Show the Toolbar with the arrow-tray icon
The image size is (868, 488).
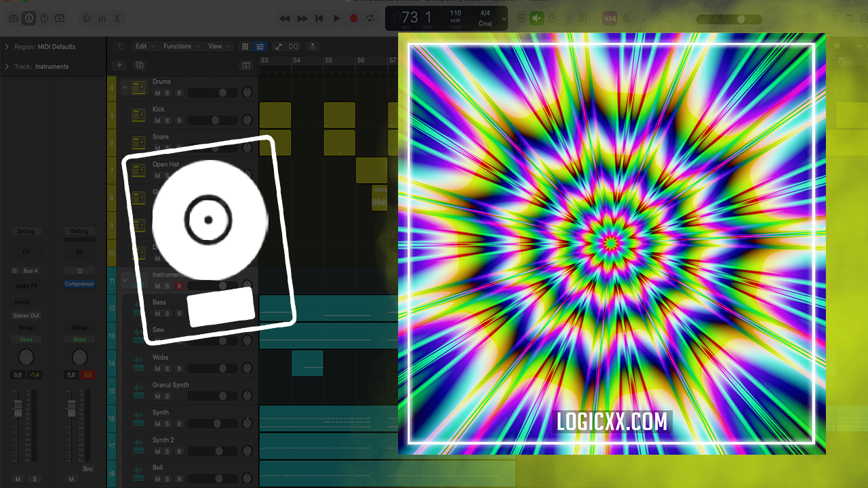point(61,18)
